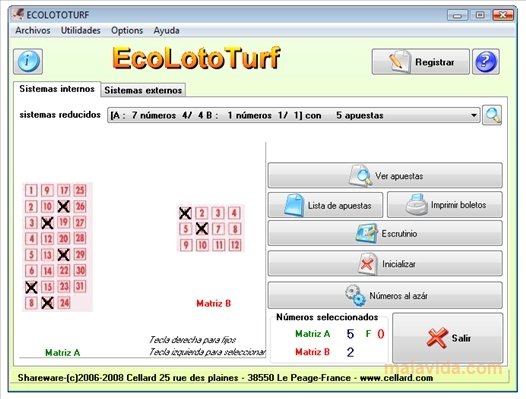Click 'Tecla derecha para fijos' hint text
This screenshot has width=526, height=399.
192,340
